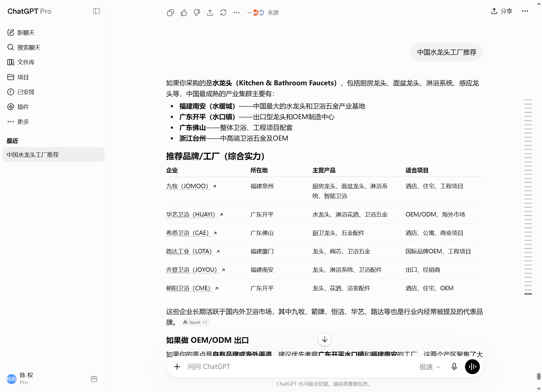Click the faucet +1 citation chip
542x392 pixels.
196,322
